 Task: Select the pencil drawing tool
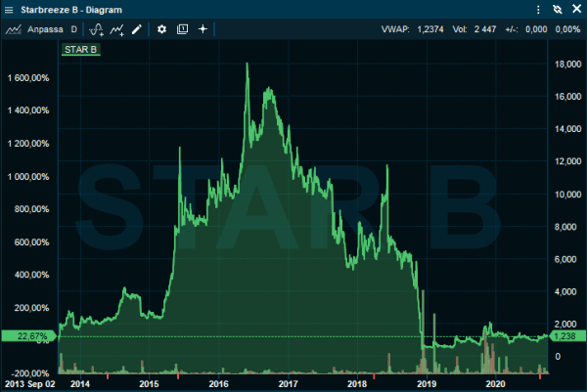(137, 29)
